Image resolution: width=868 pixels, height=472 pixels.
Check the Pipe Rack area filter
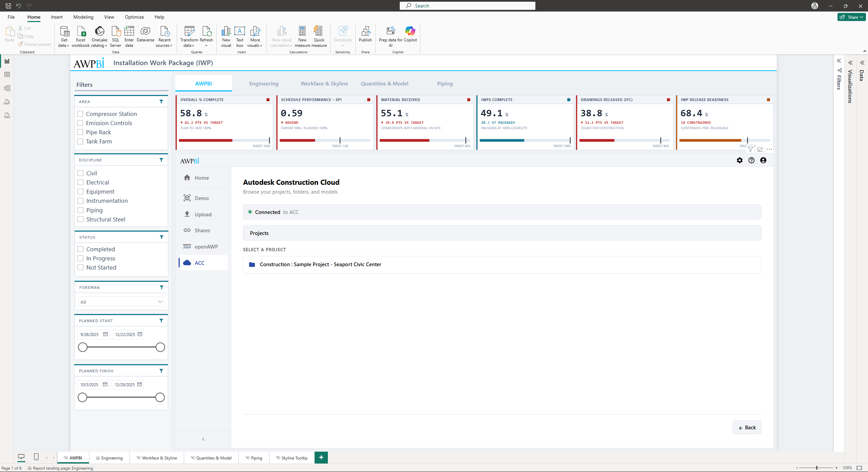[x=80, y=132]
